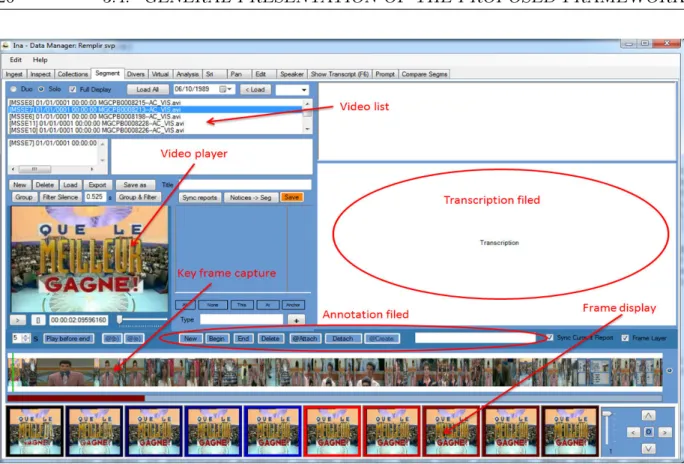Click the Save as button
This screenshot has width=684, height=464.
[x=135, y=185]
